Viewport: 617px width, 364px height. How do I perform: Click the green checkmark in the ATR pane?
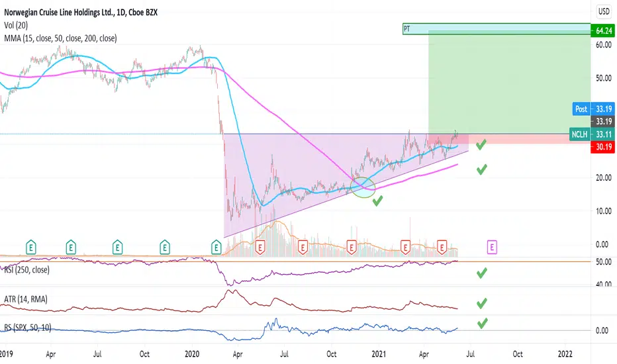click(x=482, y=303)
